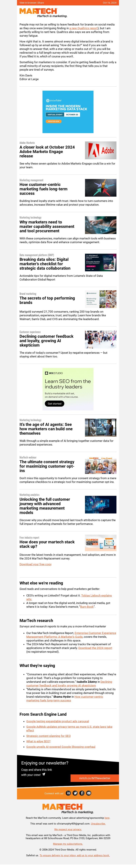This screenshot has width=136, height=868.
Task: Click Download your free copy link
Action: (x=35, y=564)
